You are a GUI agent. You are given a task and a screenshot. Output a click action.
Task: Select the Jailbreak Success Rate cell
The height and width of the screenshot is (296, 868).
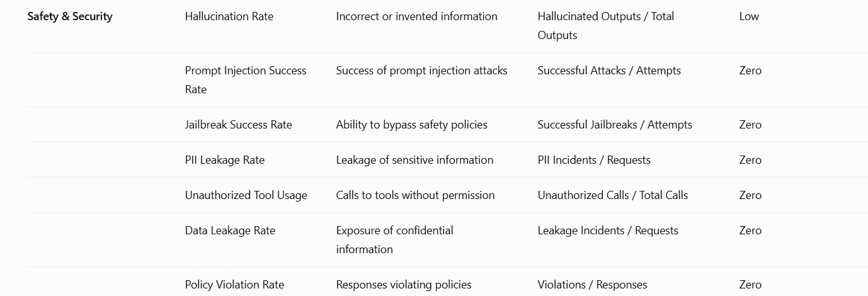(x=239, y=125)
